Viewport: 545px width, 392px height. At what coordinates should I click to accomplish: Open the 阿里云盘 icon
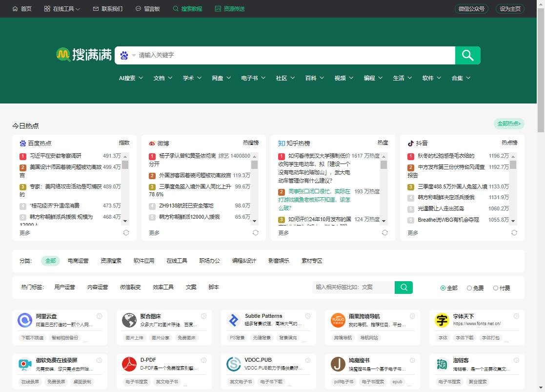point(25,320)
